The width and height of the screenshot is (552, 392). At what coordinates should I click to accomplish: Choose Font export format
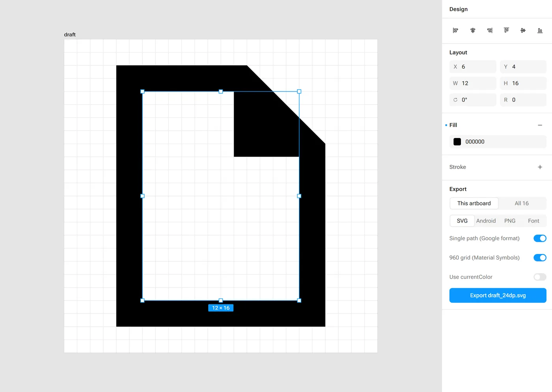[x=533, y=221]
